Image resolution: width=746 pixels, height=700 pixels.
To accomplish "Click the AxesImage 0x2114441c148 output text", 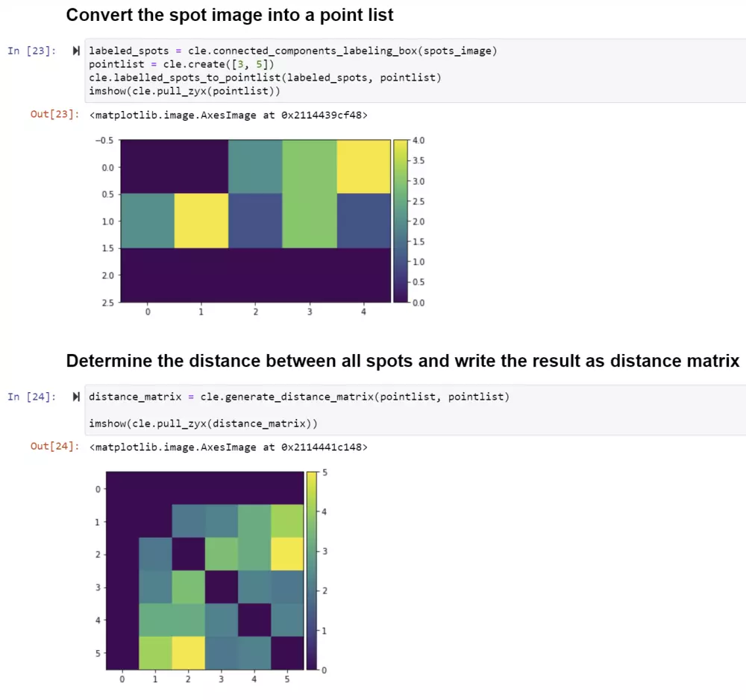I will tap(228, 447).
